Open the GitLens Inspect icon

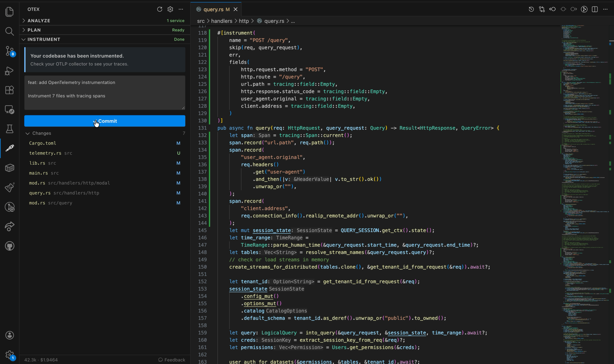point(9,207)
